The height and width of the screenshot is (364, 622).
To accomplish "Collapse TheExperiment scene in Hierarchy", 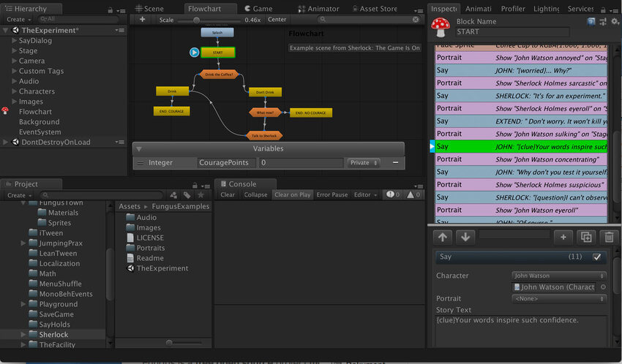I will 6,30.
